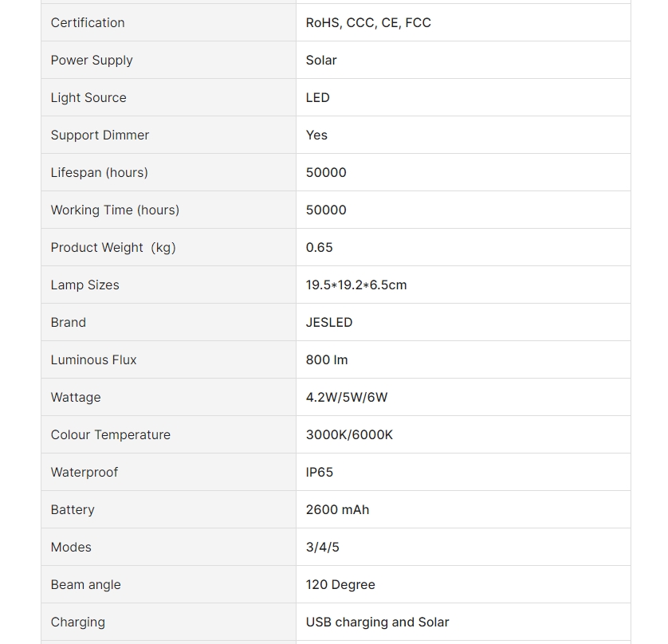This screenshot has height=644, width=668.
Task: Click the Waterproof IP65 value
Action: [320, 473]
